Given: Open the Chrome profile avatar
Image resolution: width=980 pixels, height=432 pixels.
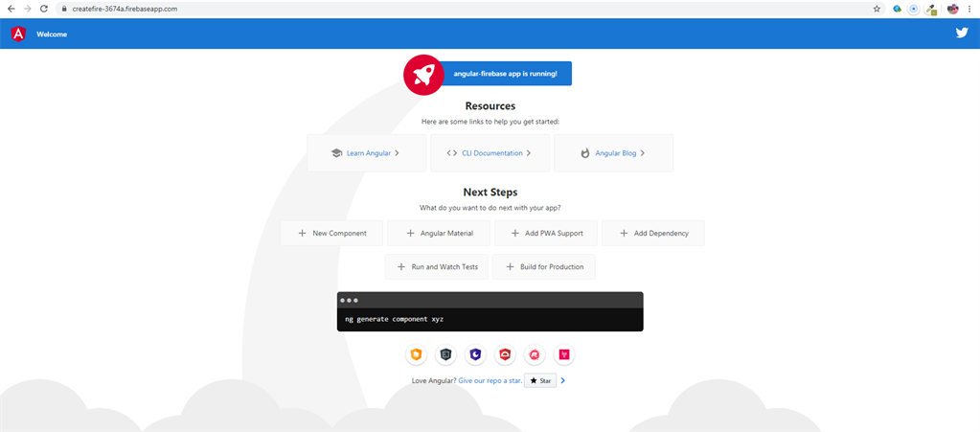Looking at the screenshot, I should coord(953,9).
